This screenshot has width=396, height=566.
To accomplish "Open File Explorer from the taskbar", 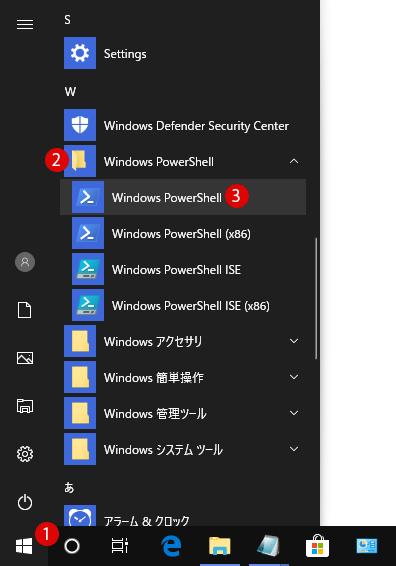I will tap(219, 546).
